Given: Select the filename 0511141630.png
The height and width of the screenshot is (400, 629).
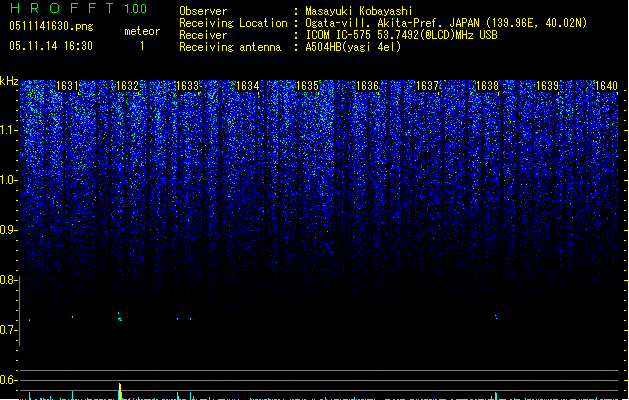Looking at the screenshot, I should (x=51, y=26).
